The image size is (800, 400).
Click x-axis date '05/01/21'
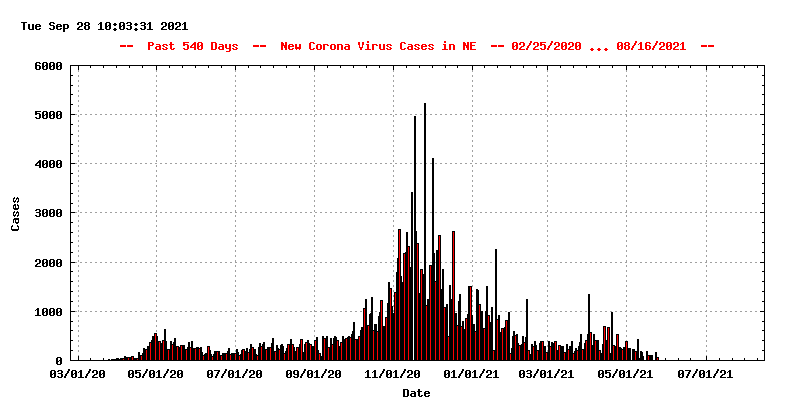pos(627,374)
